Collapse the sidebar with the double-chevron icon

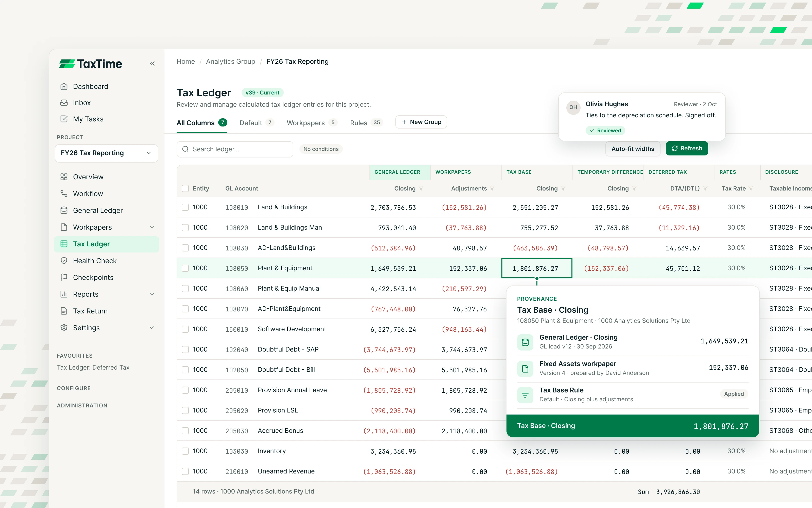tap(152, 63)
